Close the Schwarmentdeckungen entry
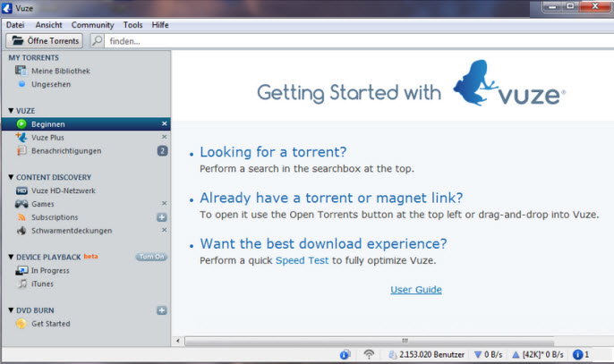The image size is (614, 364). [x=165, y=230]
